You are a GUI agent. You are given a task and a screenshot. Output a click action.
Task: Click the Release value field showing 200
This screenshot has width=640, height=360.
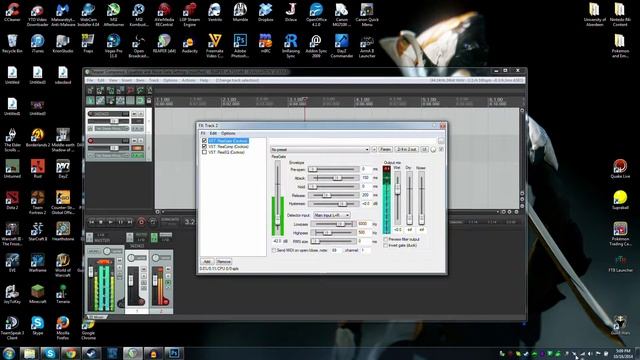pyautogui.click(x=366, y=195)
